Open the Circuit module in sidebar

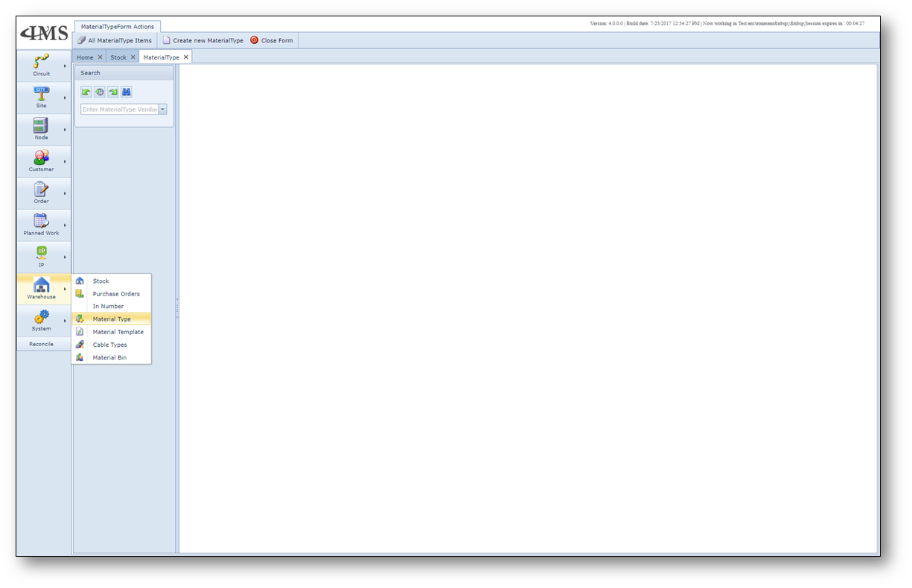point(42,65)
